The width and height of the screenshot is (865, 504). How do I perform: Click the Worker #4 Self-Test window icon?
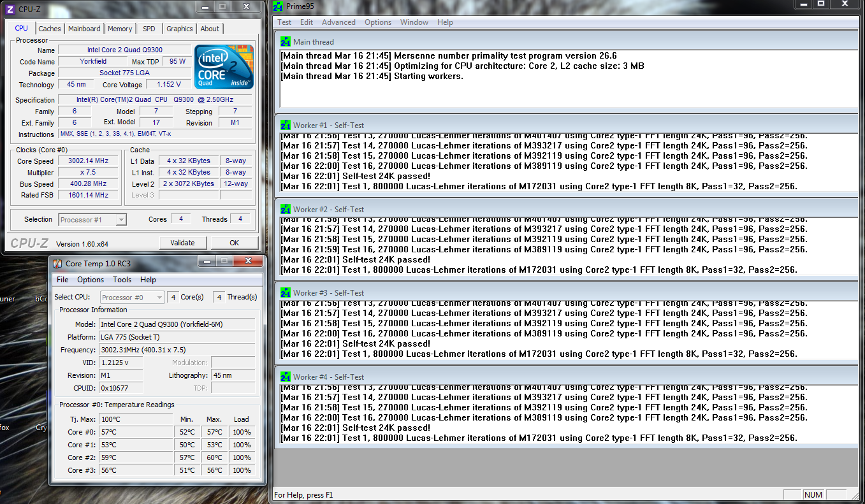pyautogui.click(x=286, y=377)
